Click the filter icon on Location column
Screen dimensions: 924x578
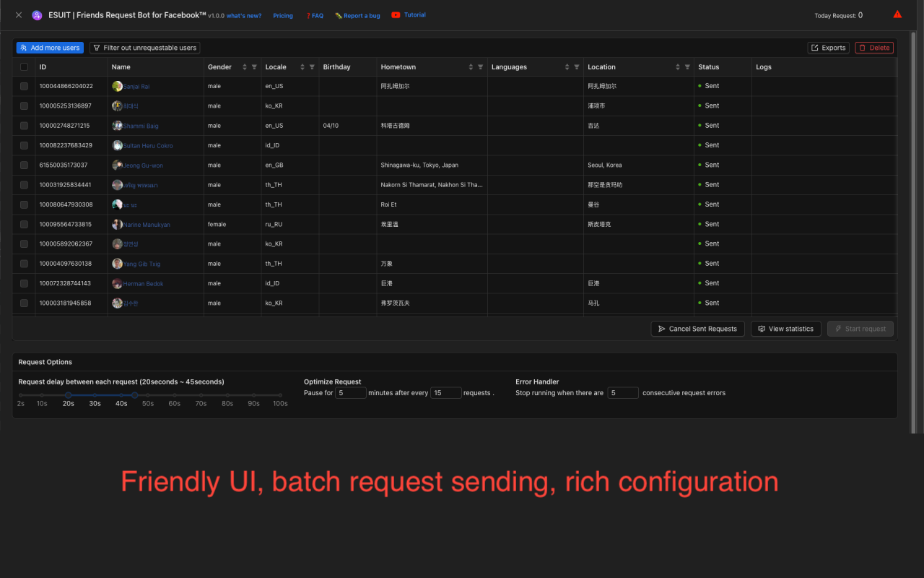[x=687, y=66]
